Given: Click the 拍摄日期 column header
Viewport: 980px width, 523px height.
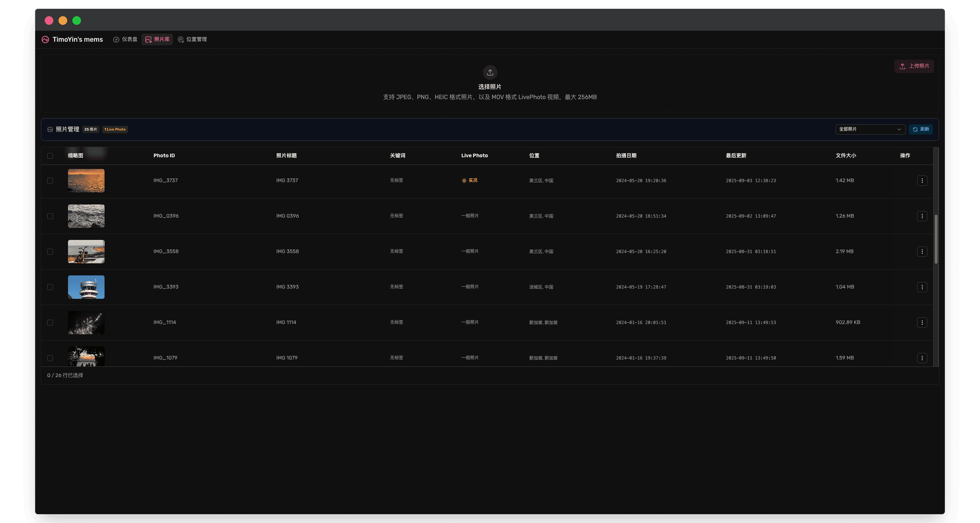Looking at the screenshot, I should [x=626, y=156].
